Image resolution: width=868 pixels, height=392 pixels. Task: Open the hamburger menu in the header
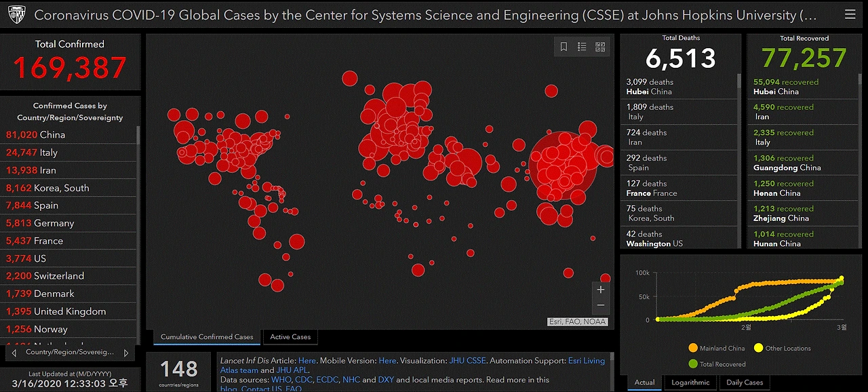pyautogui.click(x=850, y=14)
